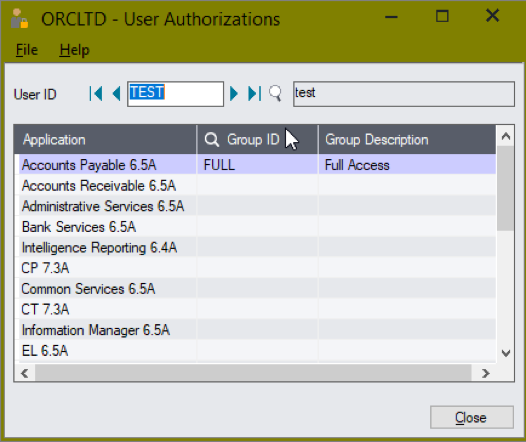Click the vertical scrollbar down arrow

(506, 353)
